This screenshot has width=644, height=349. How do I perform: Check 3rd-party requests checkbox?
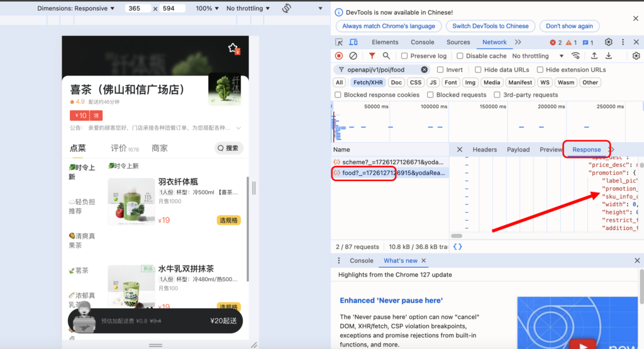tap(497, 95)
